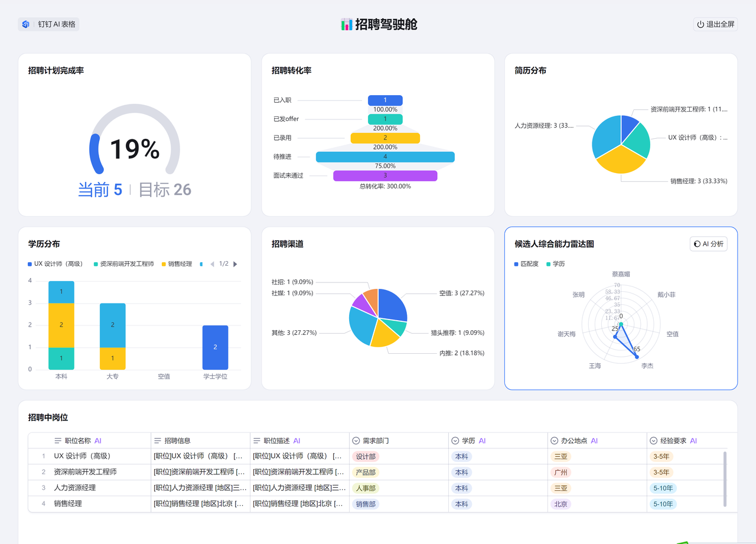Click text-type icon in 职位名称 column header
This screenshot has height=544, width=756.
pos(58,441)
